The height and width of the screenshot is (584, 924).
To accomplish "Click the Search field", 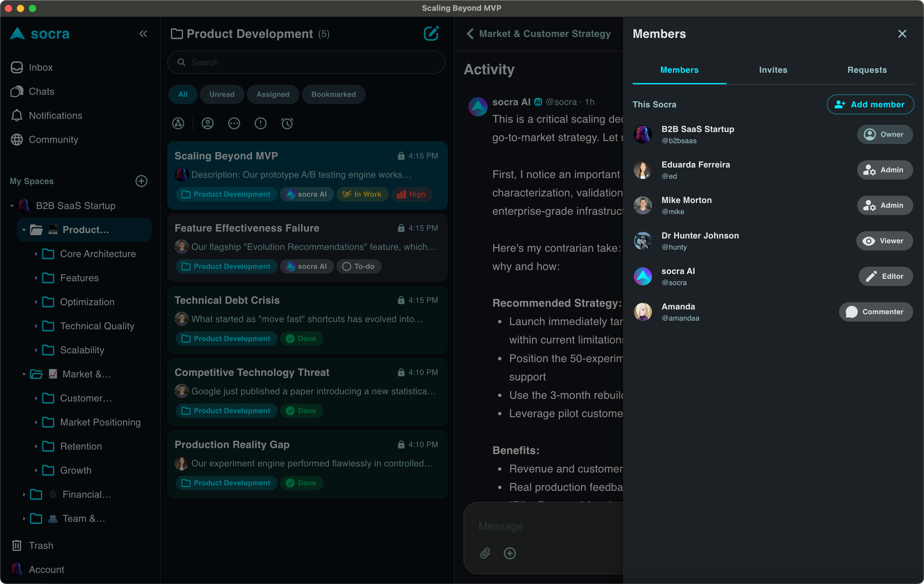I will (306, 62).
